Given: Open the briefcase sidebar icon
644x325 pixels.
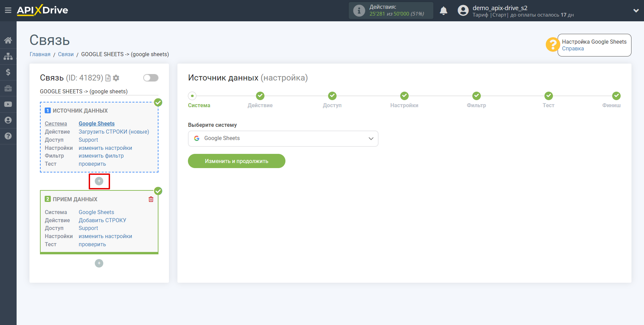Looking at the screenshot, I should [8, 88].
